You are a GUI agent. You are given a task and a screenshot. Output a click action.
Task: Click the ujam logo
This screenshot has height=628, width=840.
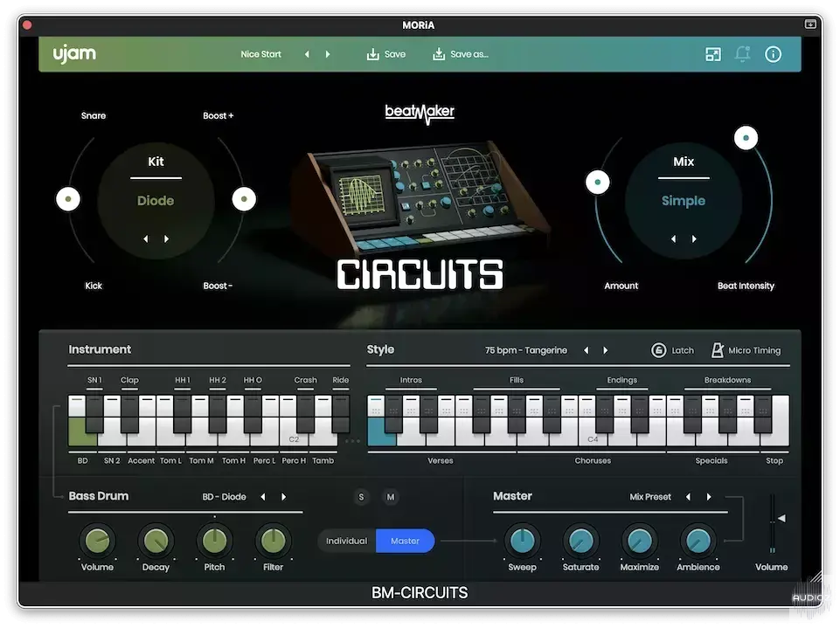click(x=74, y=53)
